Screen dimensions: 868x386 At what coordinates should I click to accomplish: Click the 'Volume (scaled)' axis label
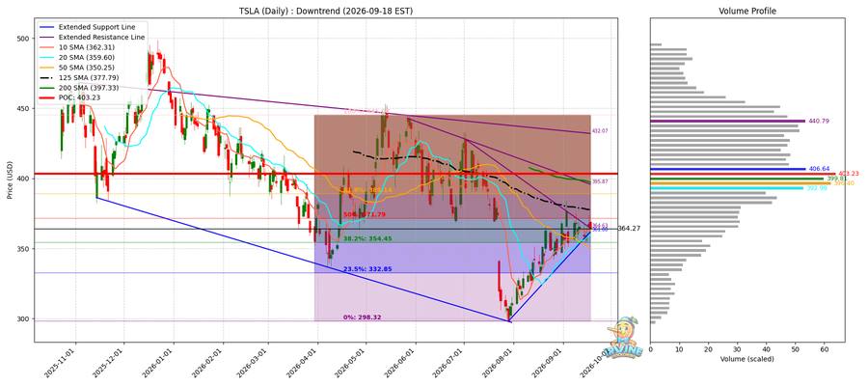click(x=747, y=359)
